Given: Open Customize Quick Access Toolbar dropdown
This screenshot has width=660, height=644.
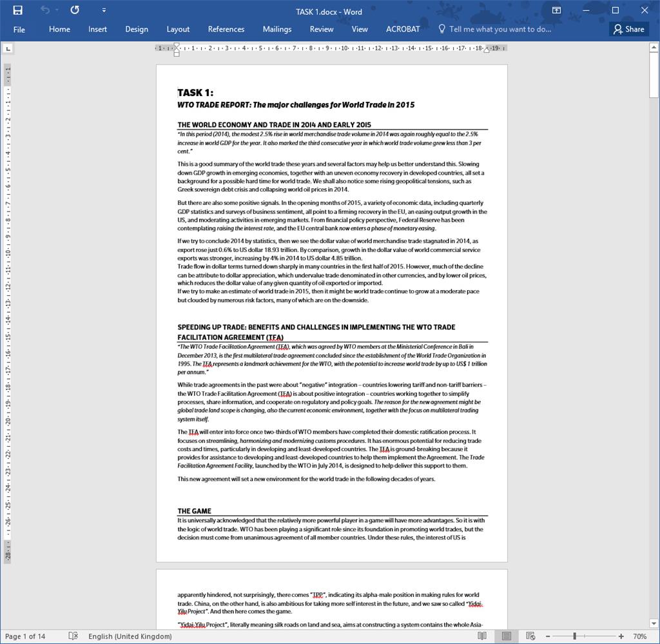Looking at the screenshot, I should click(104, 10).
